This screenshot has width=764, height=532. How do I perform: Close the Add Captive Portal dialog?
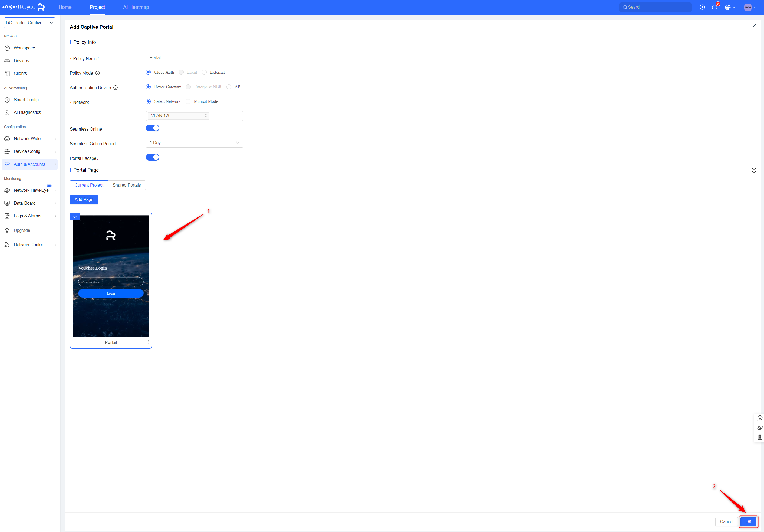tap(754, 26)
